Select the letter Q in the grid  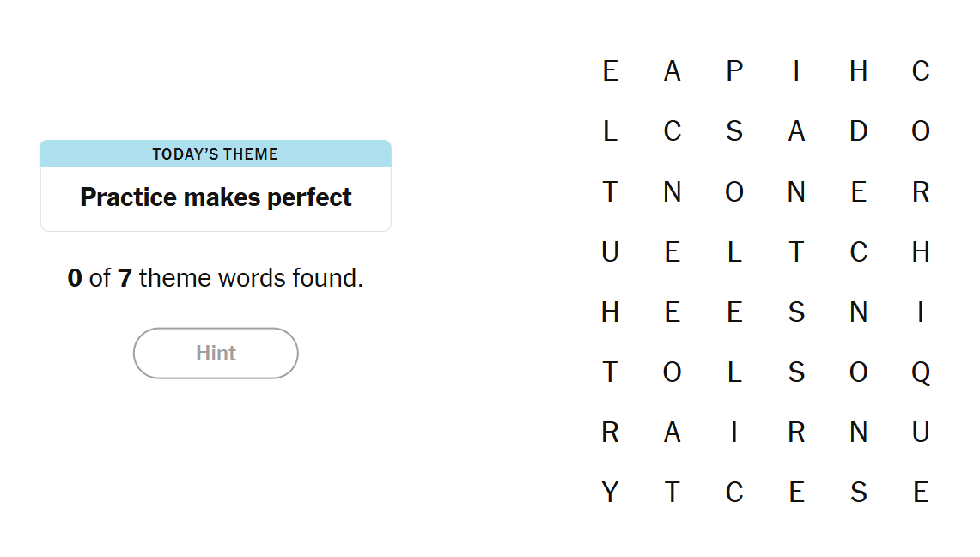click(921, 372)
